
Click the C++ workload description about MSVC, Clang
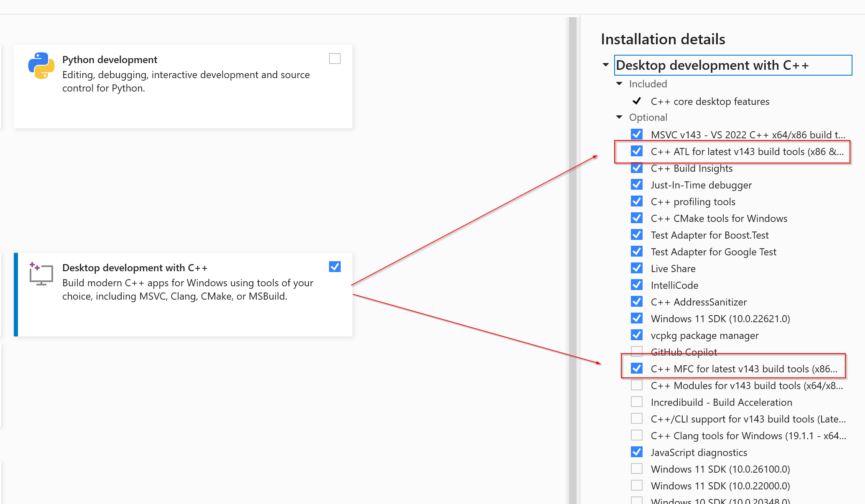[188, 290]
